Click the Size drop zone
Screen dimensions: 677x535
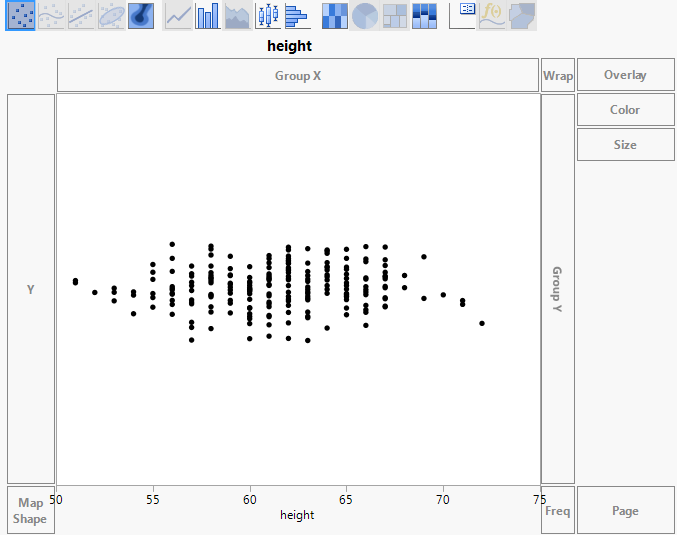click(x=626, y=145)
